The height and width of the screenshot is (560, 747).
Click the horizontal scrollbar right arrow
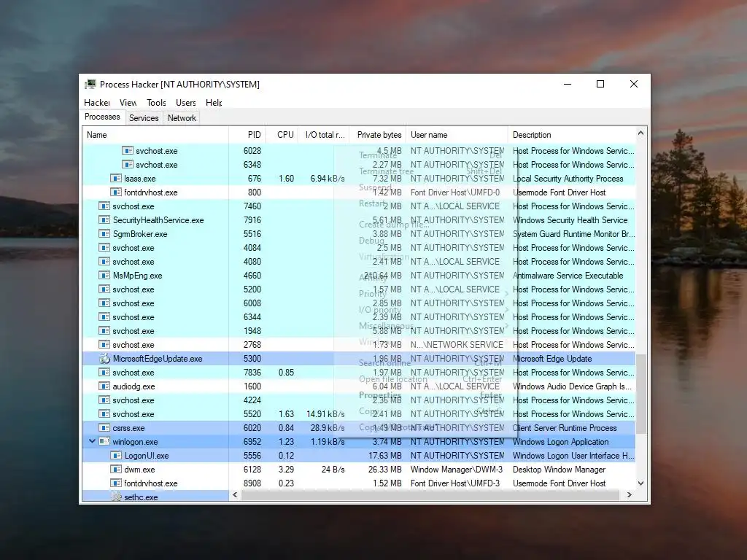630,495
